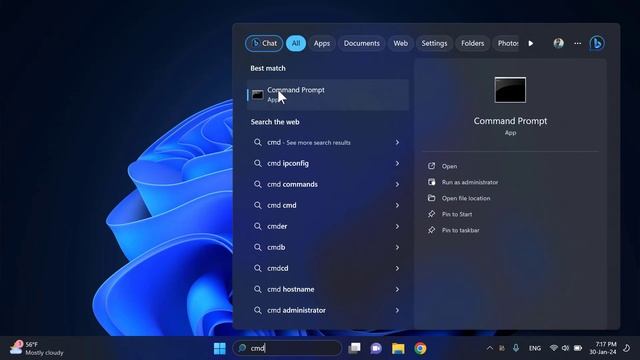Viewport: 640px width, 360px height.
Task: Select web suggestion 'cmd cmd'
Action: (x=328, y=205)
